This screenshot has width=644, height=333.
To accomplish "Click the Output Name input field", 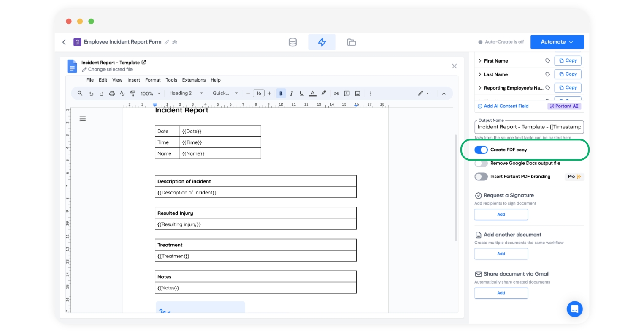I will 529,127.
